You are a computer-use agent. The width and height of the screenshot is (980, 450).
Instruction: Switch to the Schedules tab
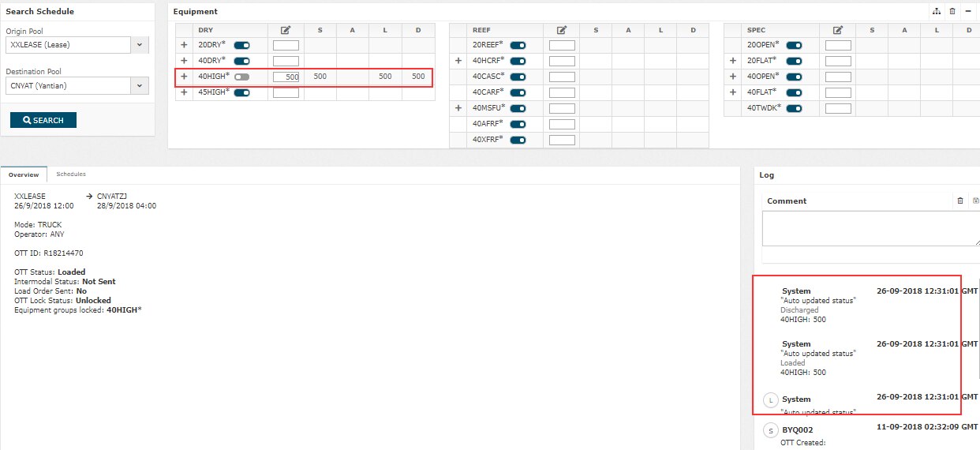(x=71, y=174)
